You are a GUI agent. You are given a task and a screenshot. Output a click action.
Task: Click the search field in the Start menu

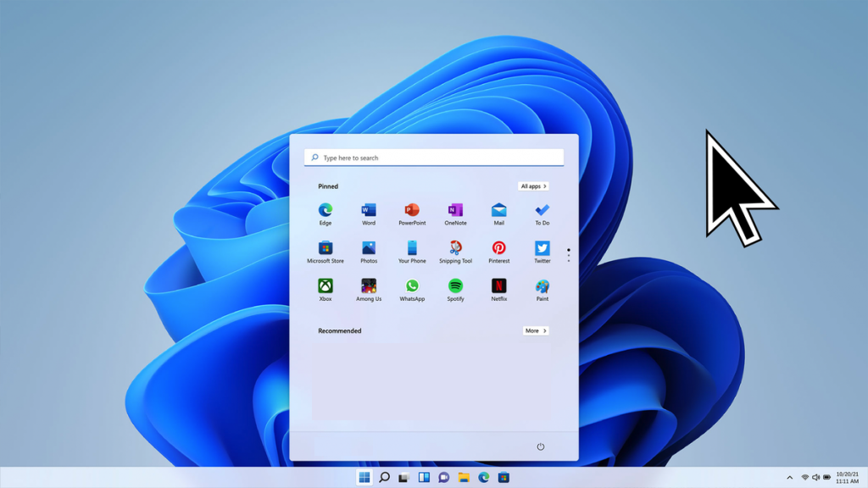[x=433, y=157]
